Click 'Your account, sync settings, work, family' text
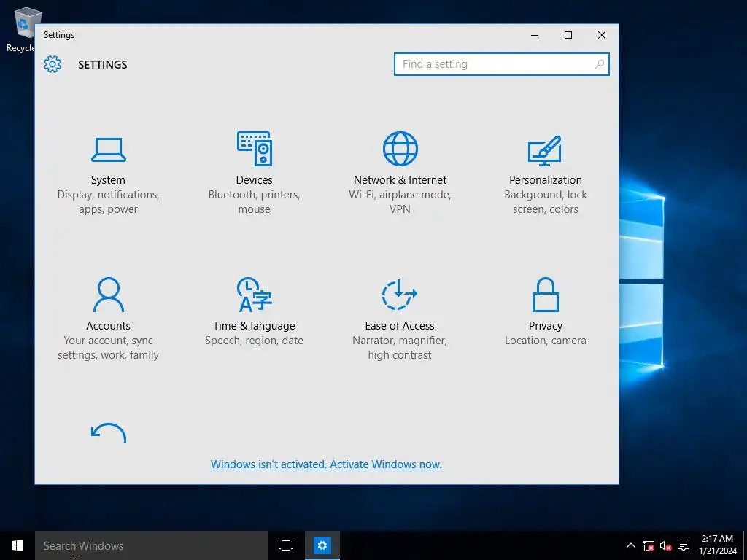 click(x=108, y=348)
